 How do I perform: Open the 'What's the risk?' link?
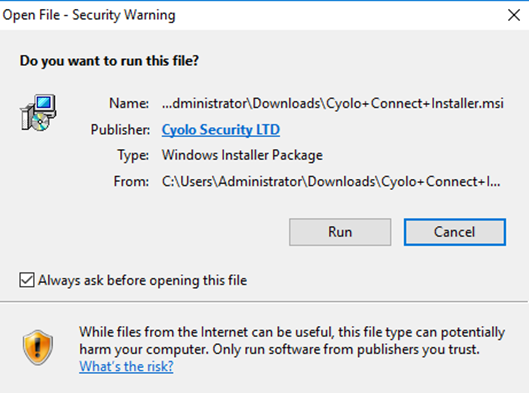pos(126,366)
